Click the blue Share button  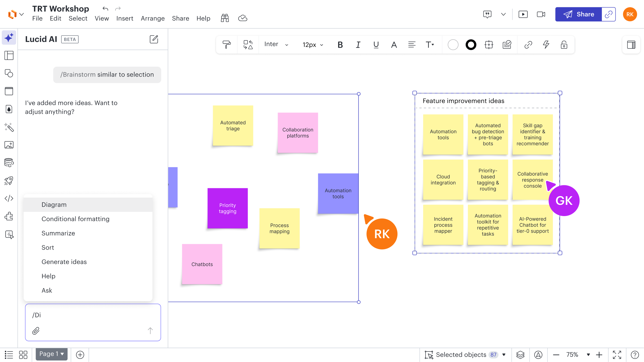579,14
